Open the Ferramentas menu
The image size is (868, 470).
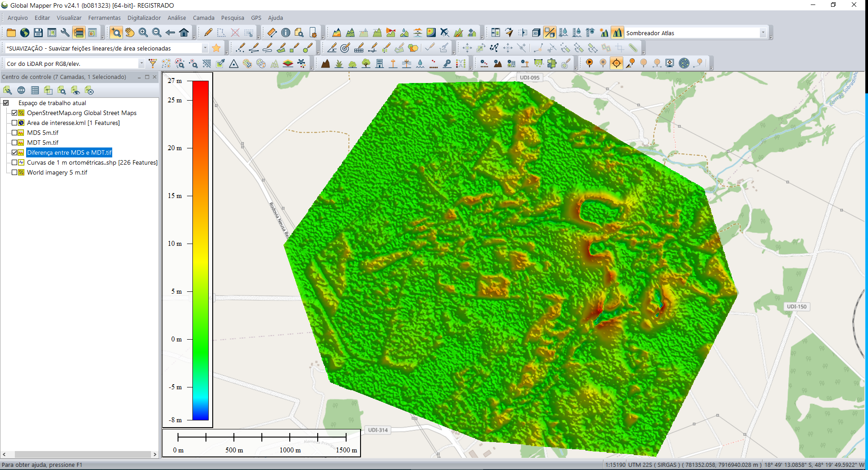(x=104, y=18)
